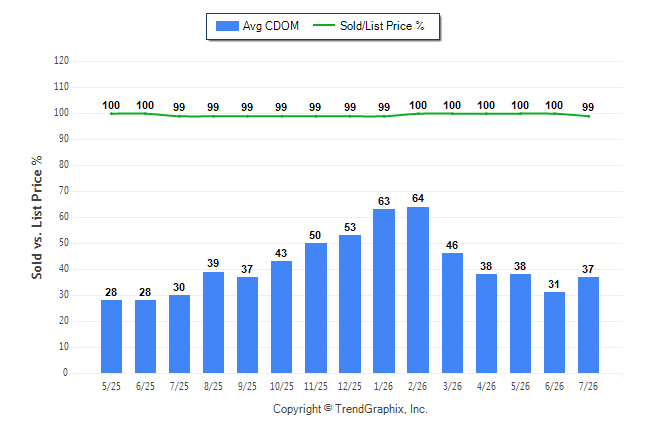Screen dimensions: 646x434
Task: Click the 9/25 x-axis date label
Action: [x=247, y=386]
